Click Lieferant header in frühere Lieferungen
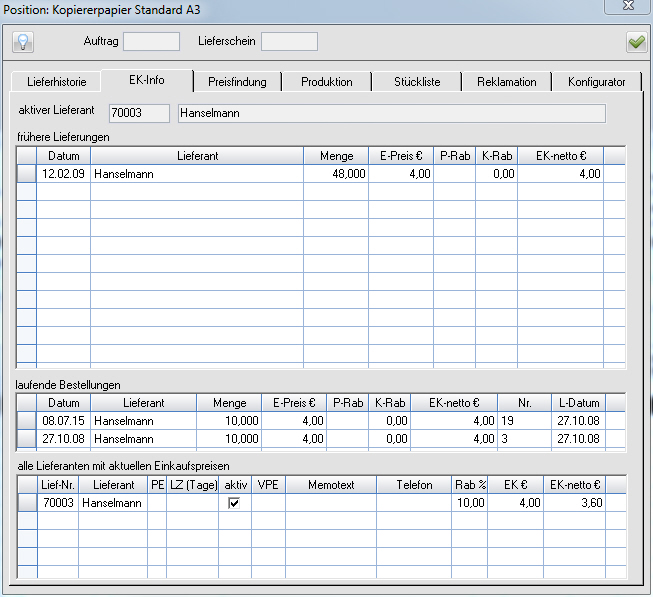This screenshot has height=597, width=653. coord(197,156)
